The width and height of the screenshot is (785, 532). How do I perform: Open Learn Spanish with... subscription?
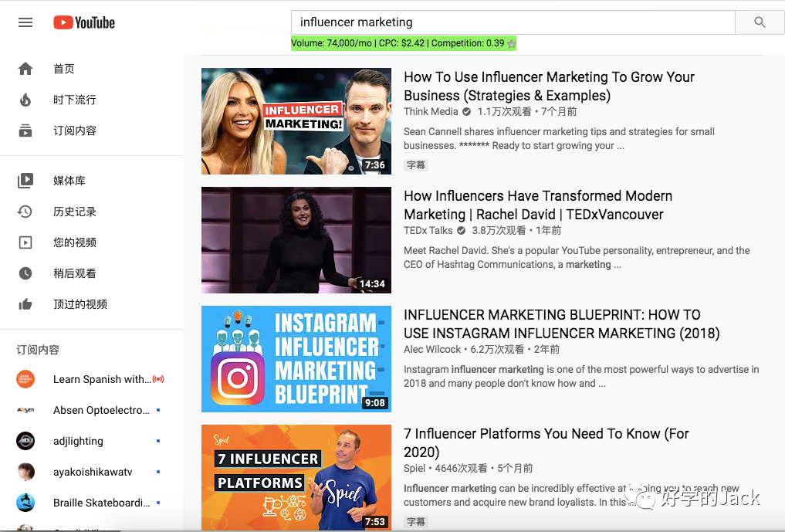click(92, 379)
